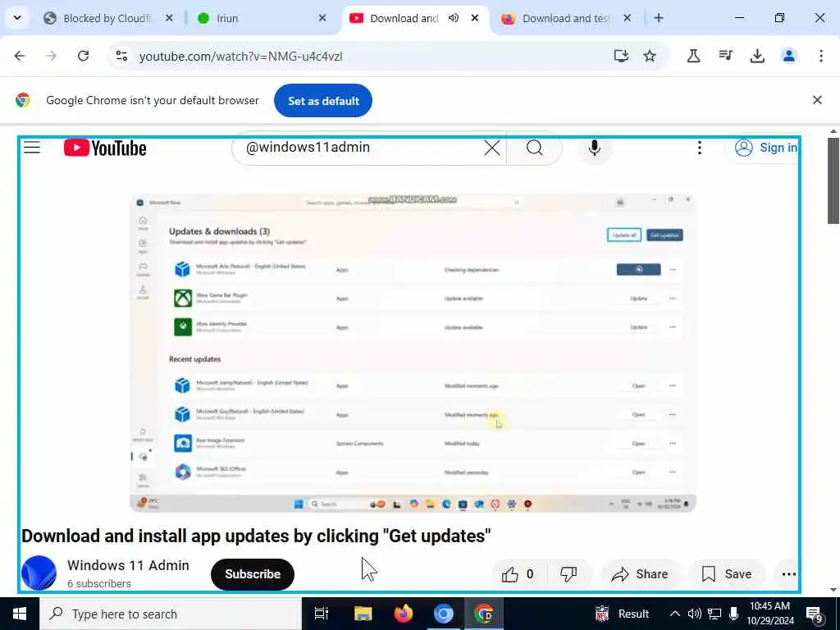The image size is (840, 630).
Task: Switch to the Blocked by Cloudflare tab
Action: click(x=107, y=18)
